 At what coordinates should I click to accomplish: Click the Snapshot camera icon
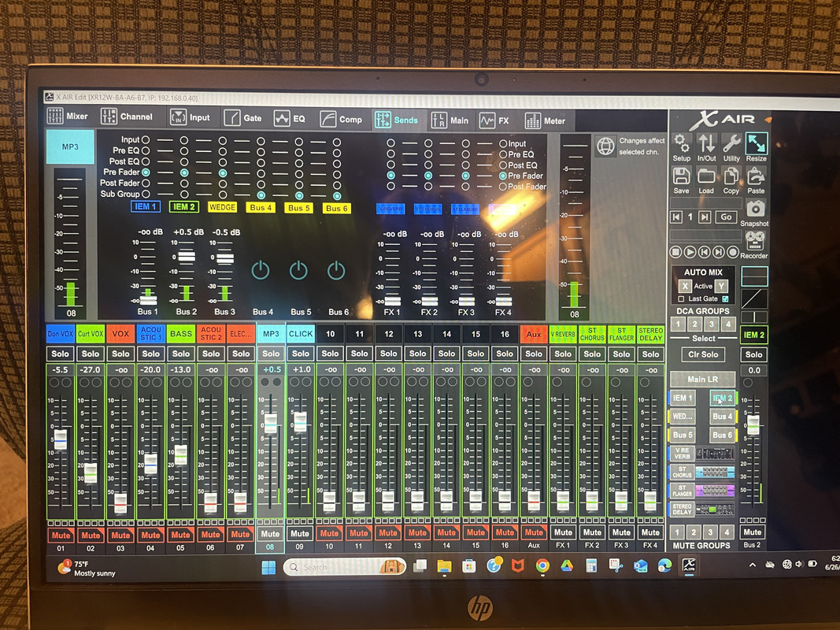755,209
